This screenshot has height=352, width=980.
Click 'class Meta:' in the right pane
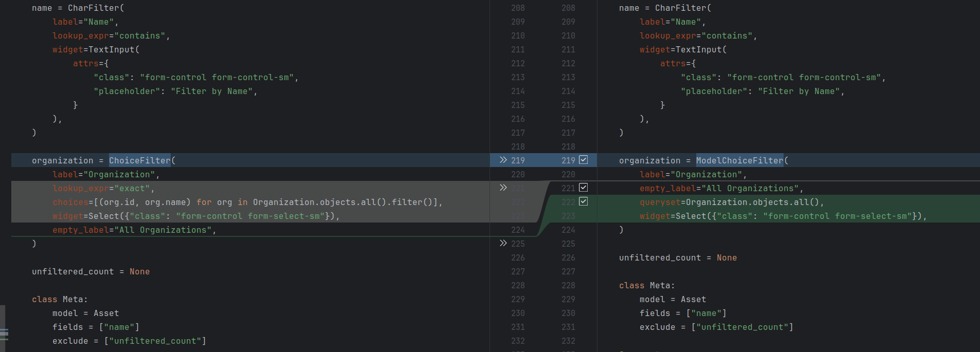[646, 286]
